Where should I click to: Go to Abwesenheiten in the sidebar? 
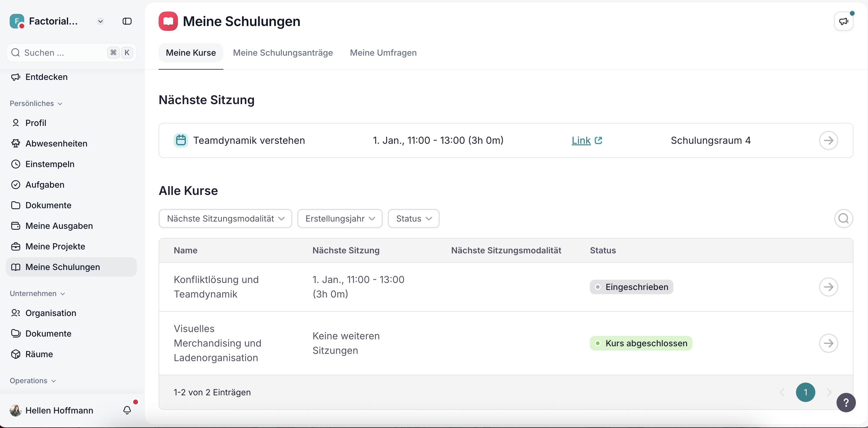click(56, 143)
